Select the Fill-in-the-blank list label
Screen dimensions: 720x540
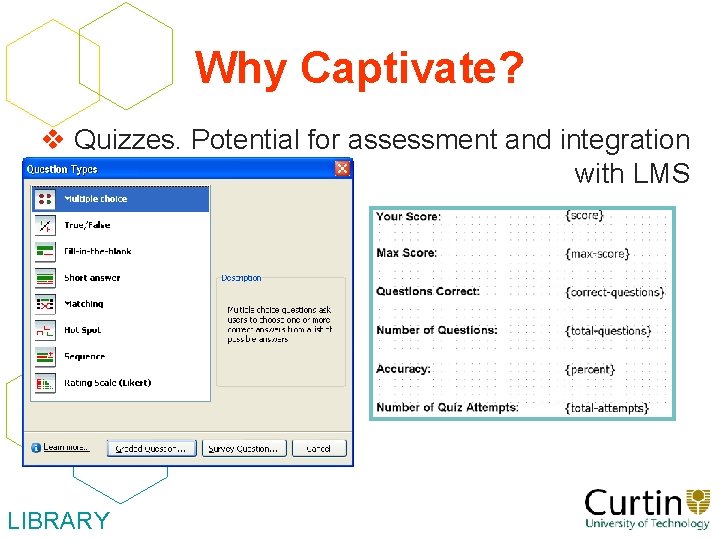(98, 251)
